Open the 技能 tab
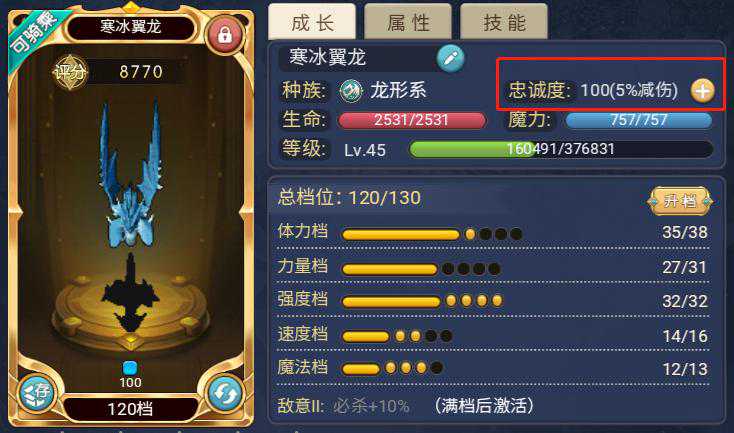Screen dimensions: 734x433 (x=504, y=22)
